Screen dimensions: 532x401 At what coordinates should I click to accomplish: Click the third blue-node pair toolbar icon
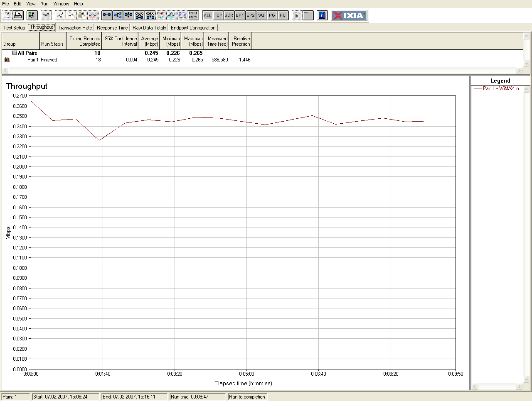[x=128, y=15]
